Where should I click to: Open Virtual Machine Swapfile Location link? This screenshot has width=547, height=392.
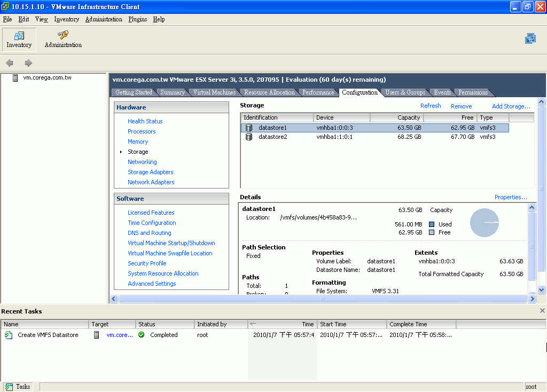pos(170,253)
